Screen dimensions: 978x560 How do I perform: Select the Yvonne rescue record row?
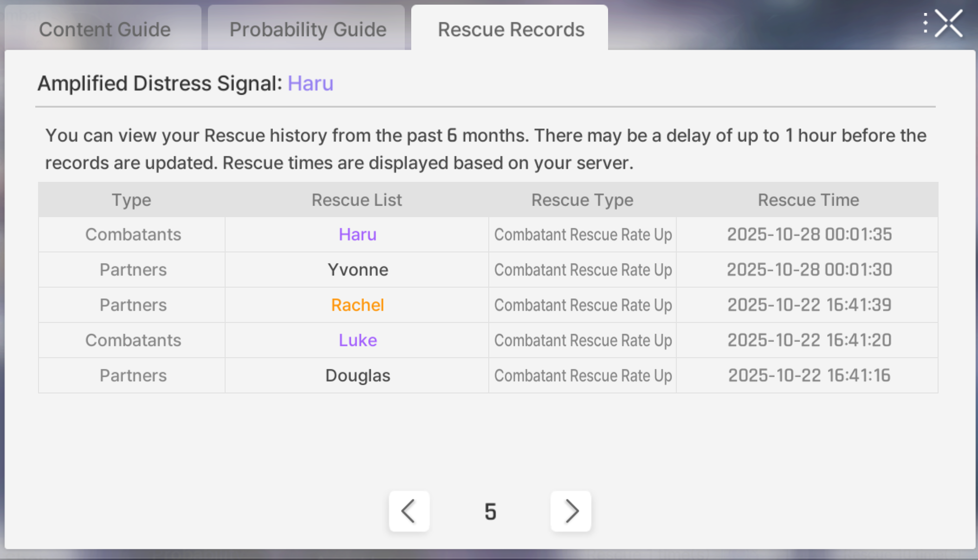click(488, 270)
